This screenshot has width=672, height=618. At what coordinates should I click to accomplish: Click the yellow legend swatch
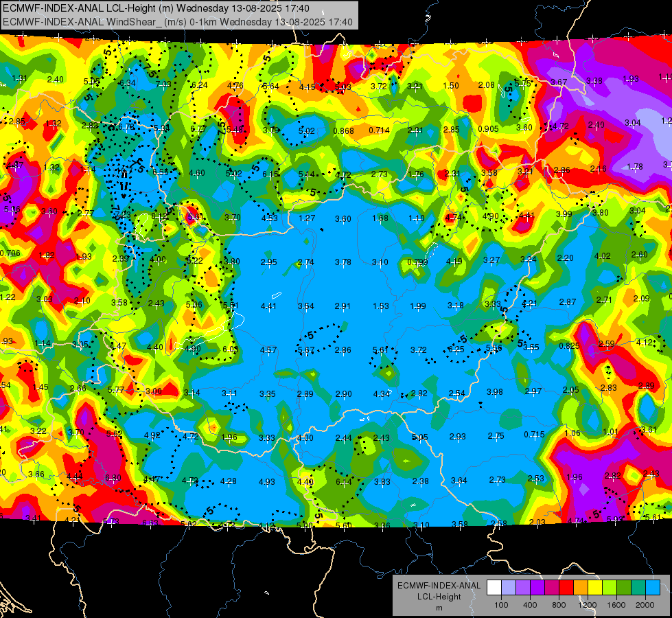click(595, 588)
